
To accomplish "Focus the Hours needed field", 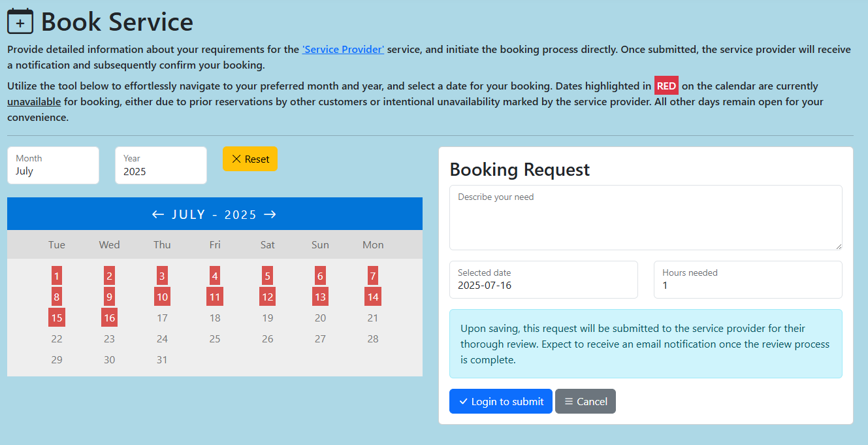I will pyautogui.click(x=747, y=280).
